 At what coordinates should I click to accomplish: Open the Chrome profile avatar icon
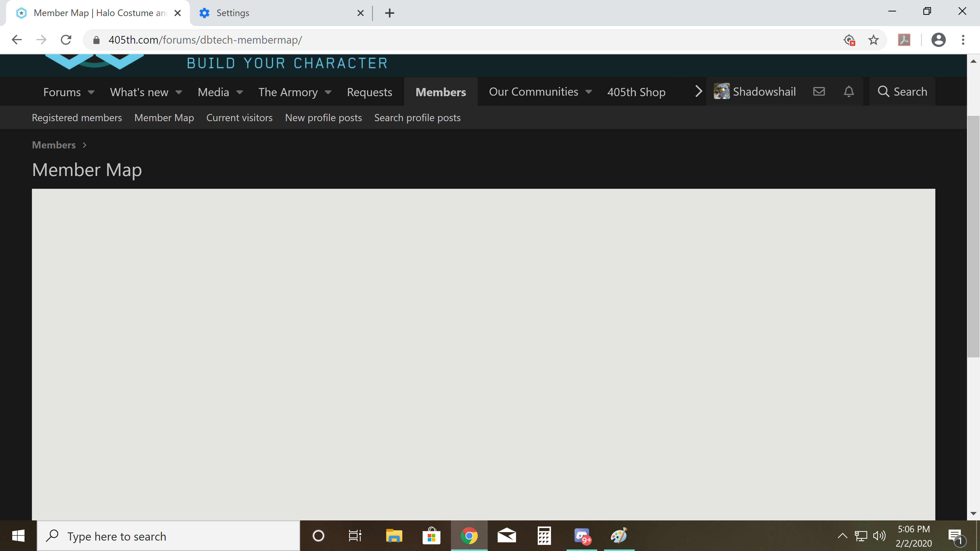point(938,40)
